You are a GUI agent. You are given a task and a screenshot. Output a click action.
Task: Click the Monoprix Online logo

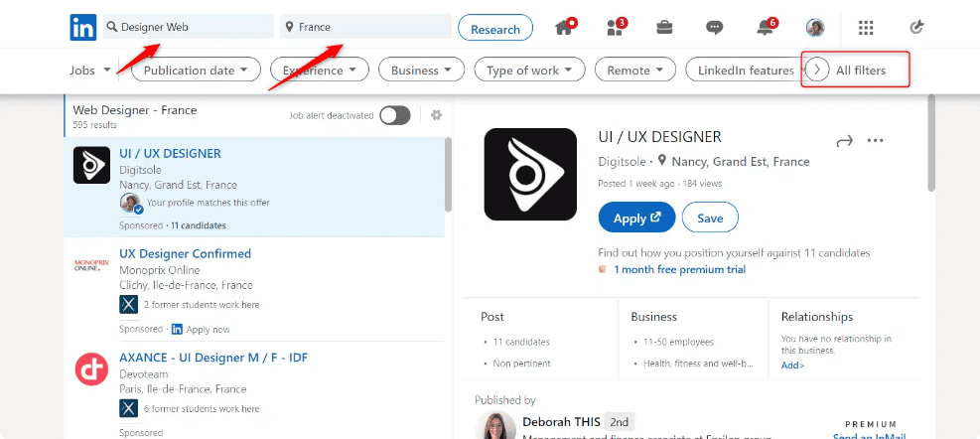(92, 265)
